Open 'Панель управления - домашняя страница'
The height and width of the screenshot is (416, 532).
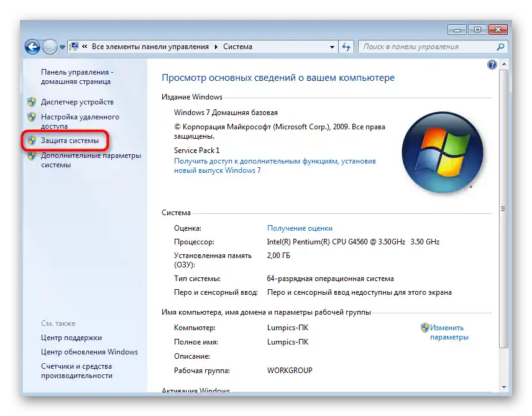pyautogui.click(x=77, y=76)
